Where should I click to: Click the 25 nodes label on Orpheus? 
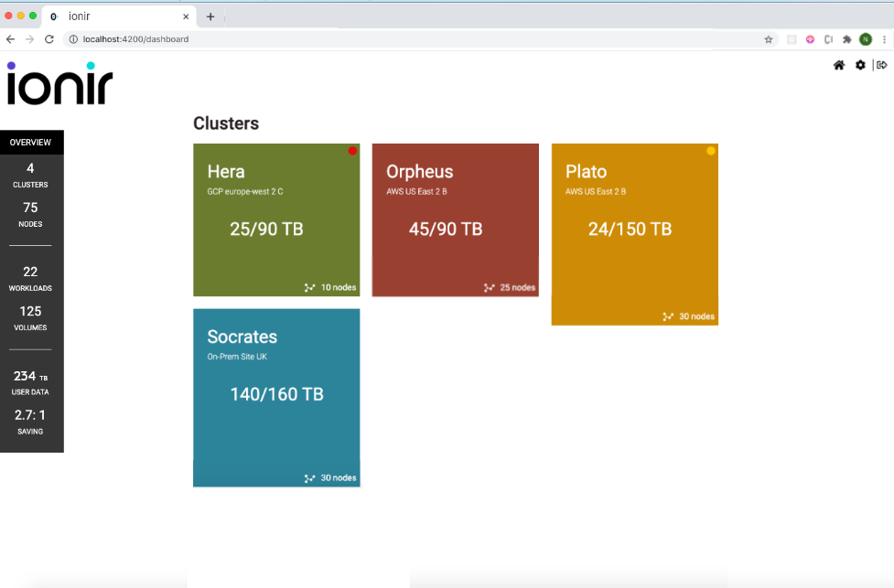(x=518, y=288)
